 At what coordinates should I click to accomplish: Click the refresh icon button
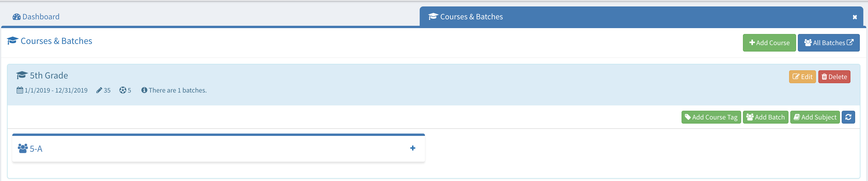point(848,117)
